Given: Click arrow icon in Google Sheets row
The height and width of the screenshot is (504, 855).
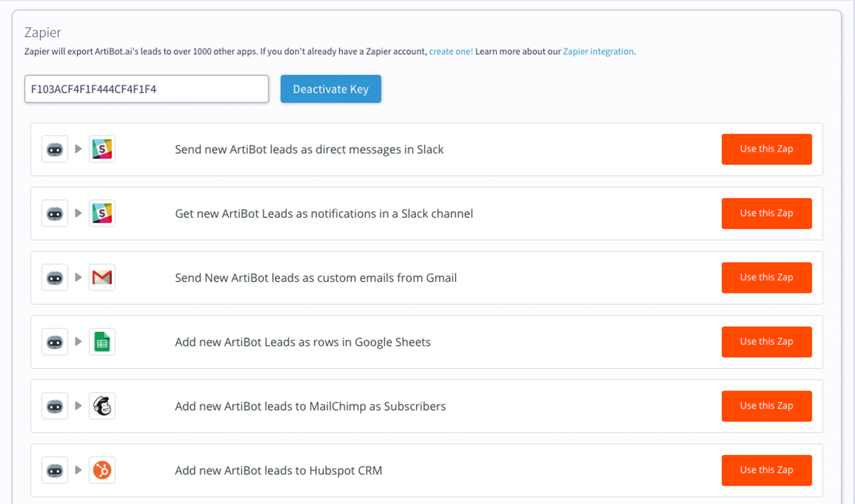Looking at the screenshot, I should 78,342.
